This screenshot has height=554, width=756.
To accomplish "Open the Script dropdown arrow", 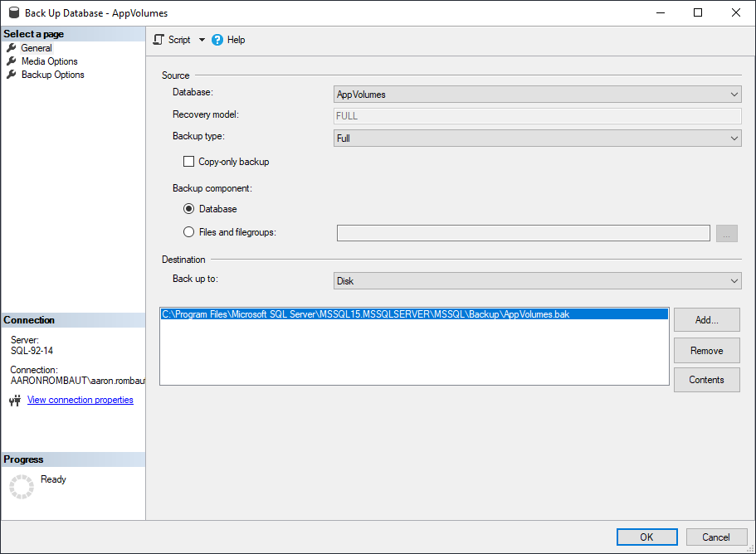I will 202,40.
